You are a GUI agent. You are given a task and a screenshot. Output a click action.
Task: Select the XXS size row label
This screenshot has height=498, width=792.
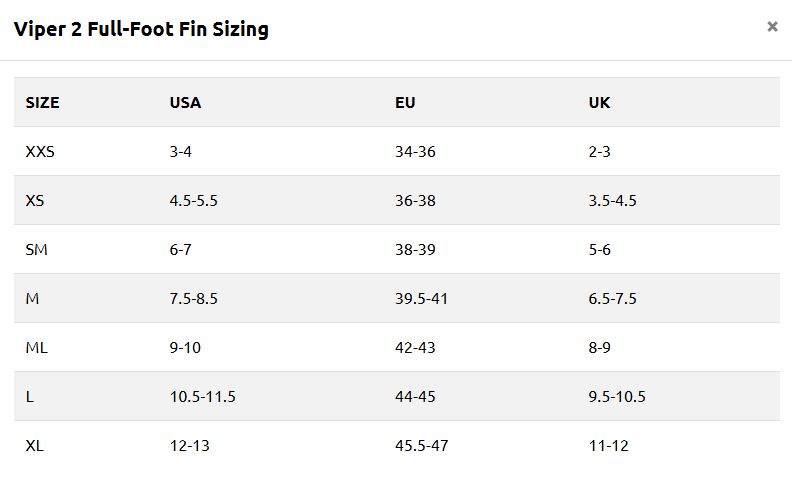click(40, 152)
